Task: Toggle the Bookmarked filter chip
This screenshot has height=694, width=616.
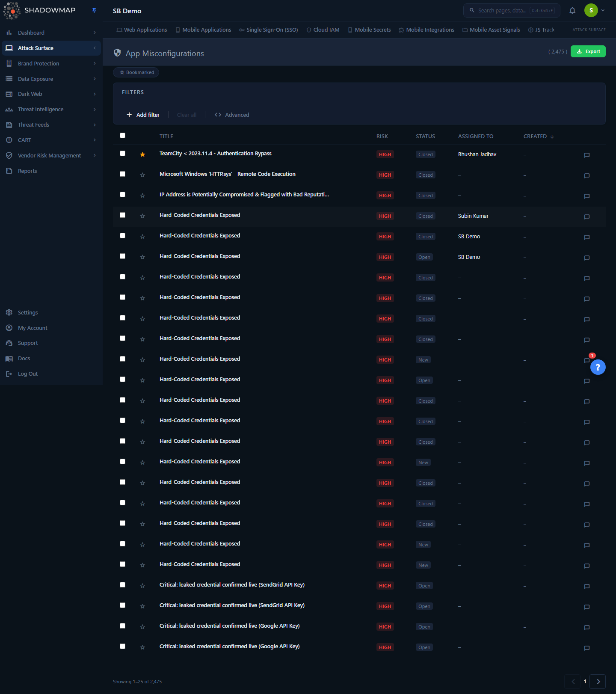Action: pyautogui.click(x=136, y=72)
